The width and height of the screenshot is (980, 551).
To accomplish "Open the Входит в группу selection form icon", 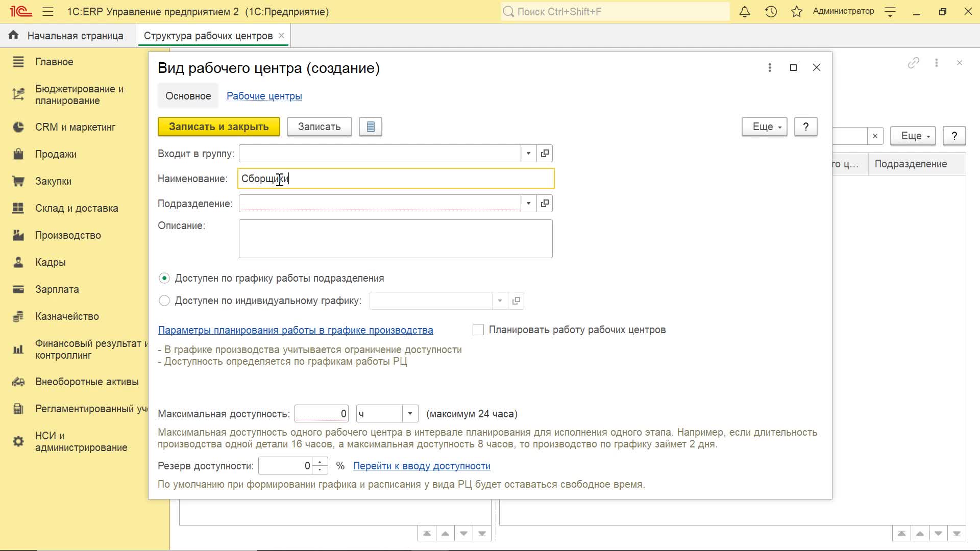I will point(545,154).
